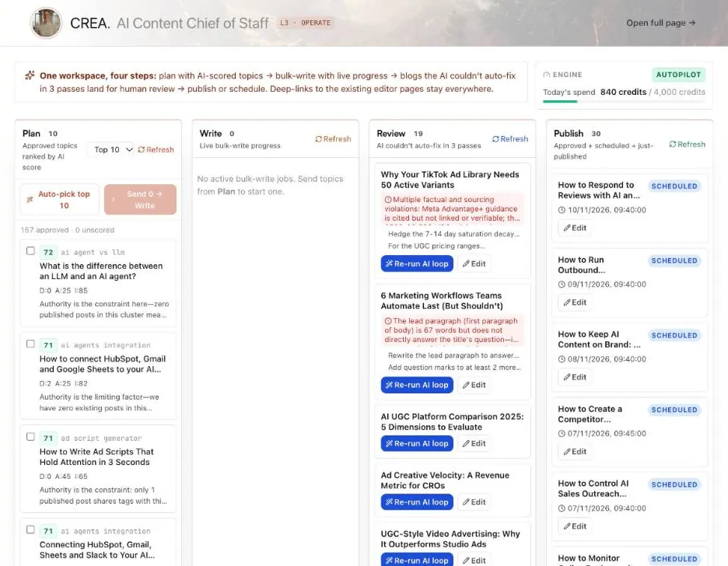Screen dimensions: 728x566
Task: Click 'Add question marks to at least 2 more' suggestion
Action: point(454,367)
